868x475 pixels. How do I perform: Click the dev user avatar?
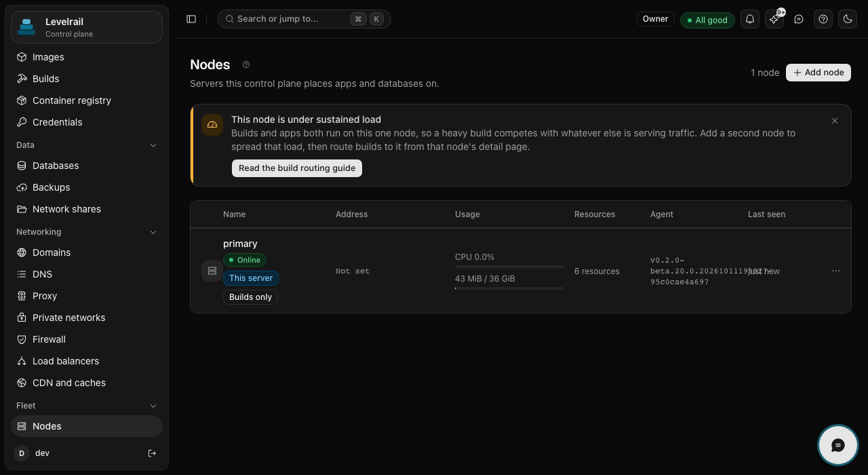point(22,453)
